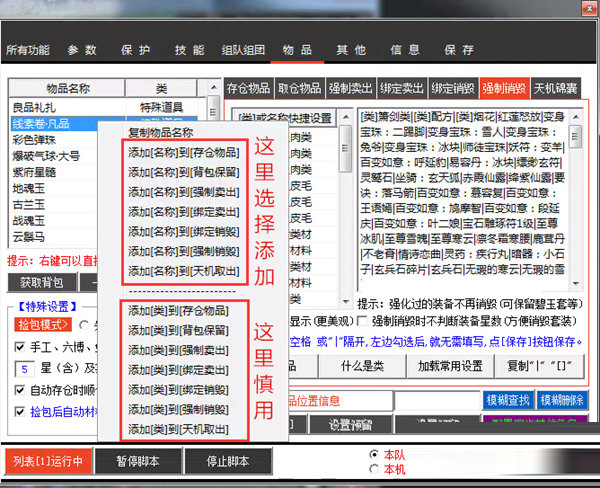Choose 添加[类]到[强制卖出] menu entry

(178, 350)
